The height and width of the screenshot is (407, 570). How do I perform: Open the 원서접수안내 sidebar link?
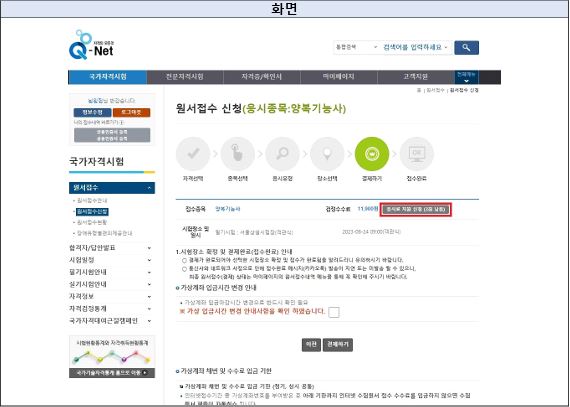coord(92,201)
